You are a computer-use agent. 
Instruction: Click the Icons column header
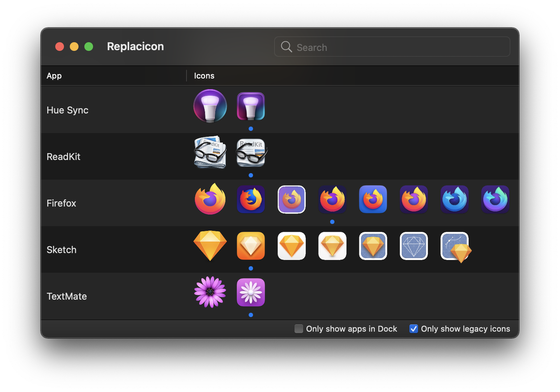coord(204,75)
